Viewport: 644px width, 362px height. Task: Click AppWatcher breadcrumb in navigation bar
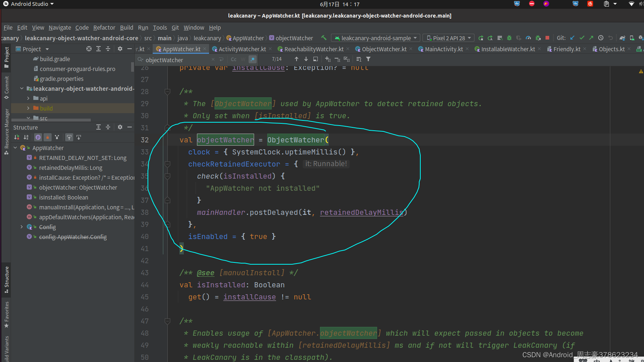(x=245, y=38)
